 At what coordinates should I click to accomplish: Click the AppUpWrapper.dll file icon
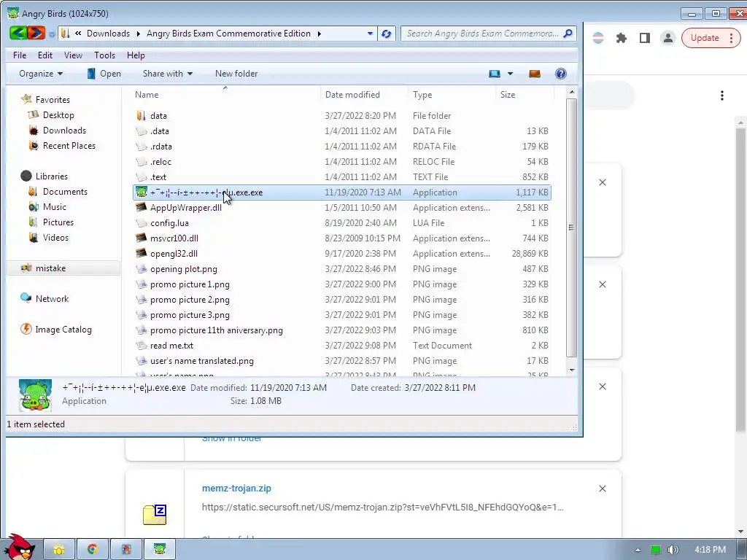141,207
